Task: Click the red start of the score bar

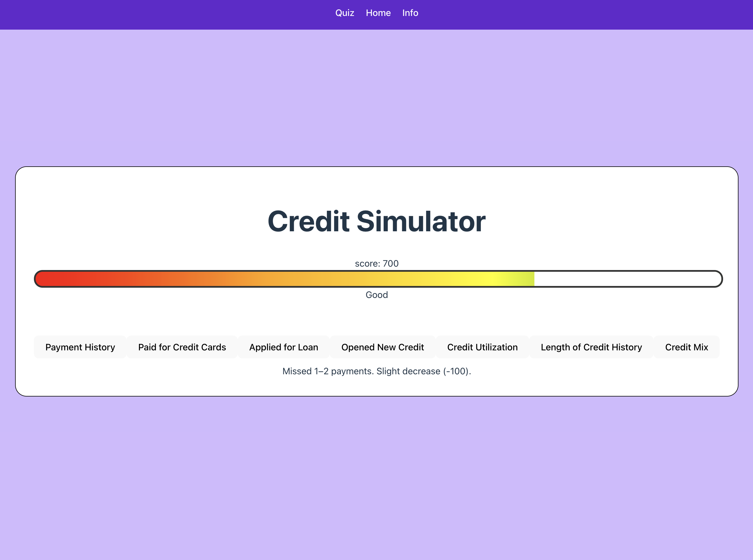Action: click(51, 279)
